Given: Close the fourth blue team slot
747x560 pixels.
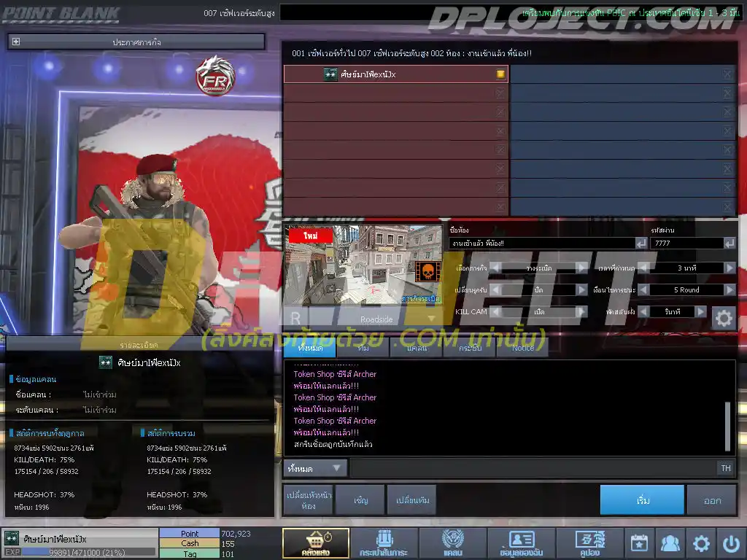Looking at the screenshot, I should [727, 131].
